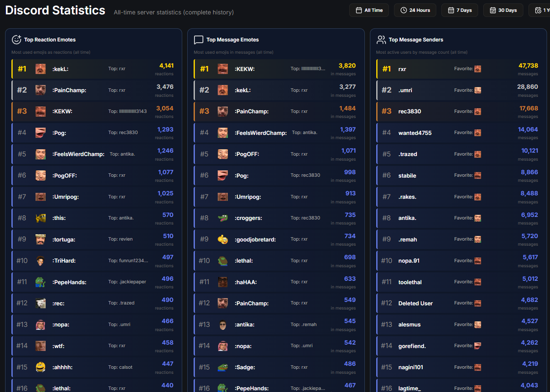Click the :ahhhh: emote image
Image resolution: width=550 pixels, height=392 pixels.
[41, 367]
